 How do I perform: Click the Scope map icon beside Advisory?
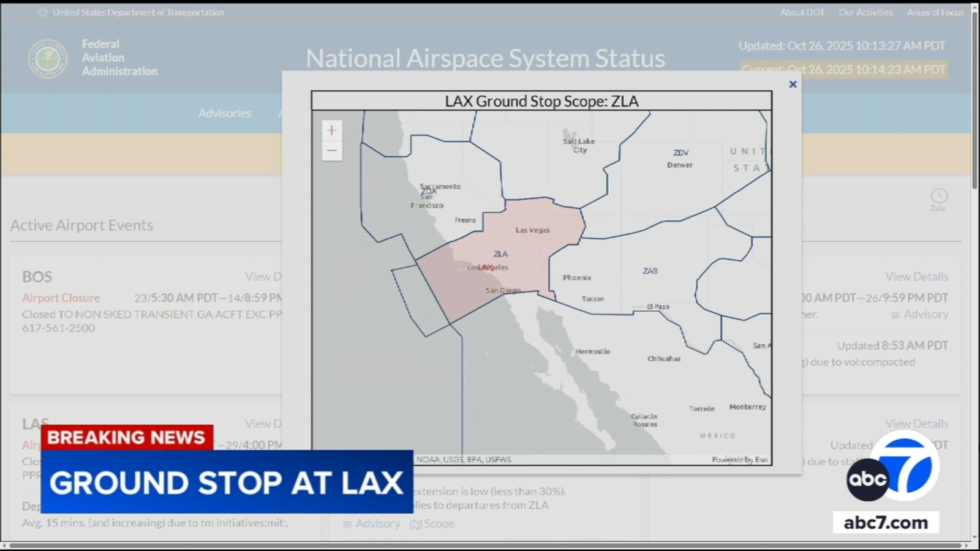coord(416,524)
